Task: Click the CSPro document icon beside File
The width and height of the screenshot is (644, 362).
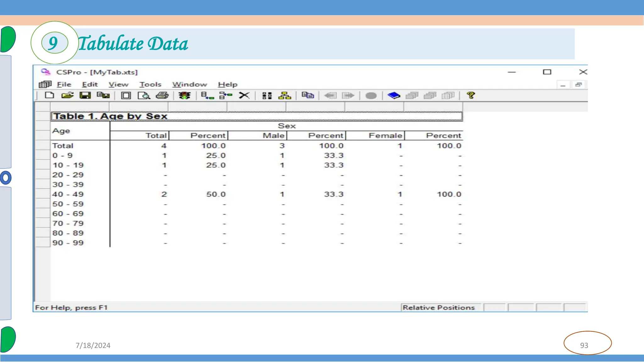Action: 45,84
